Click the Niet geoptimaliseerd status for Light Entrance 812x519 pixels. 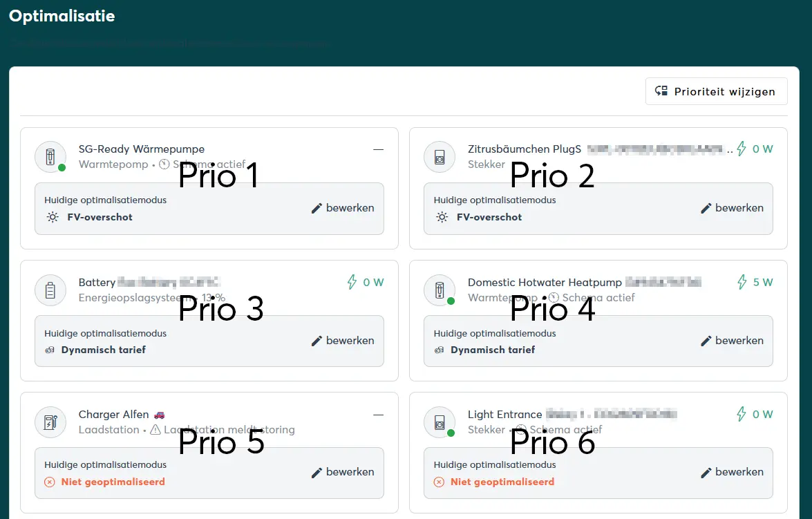[x=502, y=482]
